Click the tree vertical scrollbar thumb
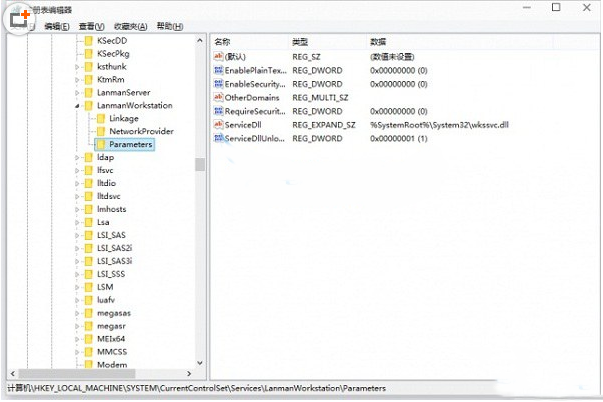Image resolution: width=603 pixels, height=402 pixels. coord(200,164)
